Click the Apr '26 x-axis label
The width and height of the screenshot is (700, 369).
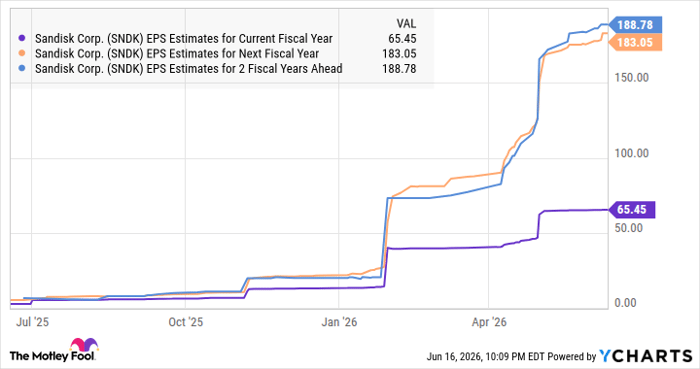(x=489, y=322)
